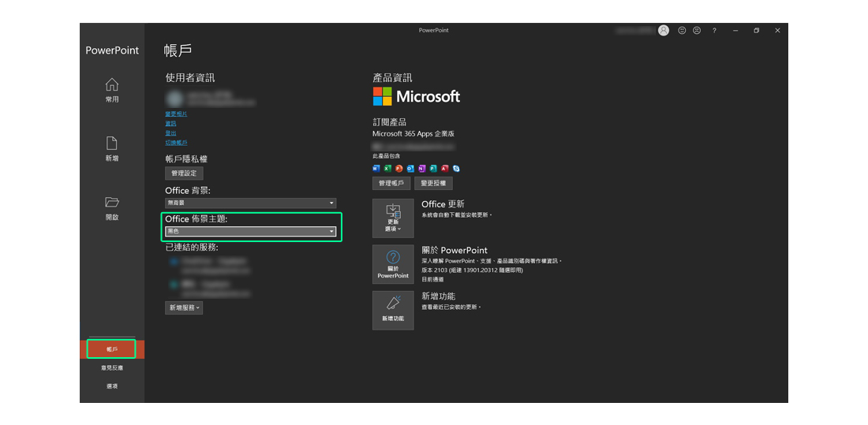Click the Outlook icon in product list
This screenshot has width=868, height=425.
(x=410, y=168)
